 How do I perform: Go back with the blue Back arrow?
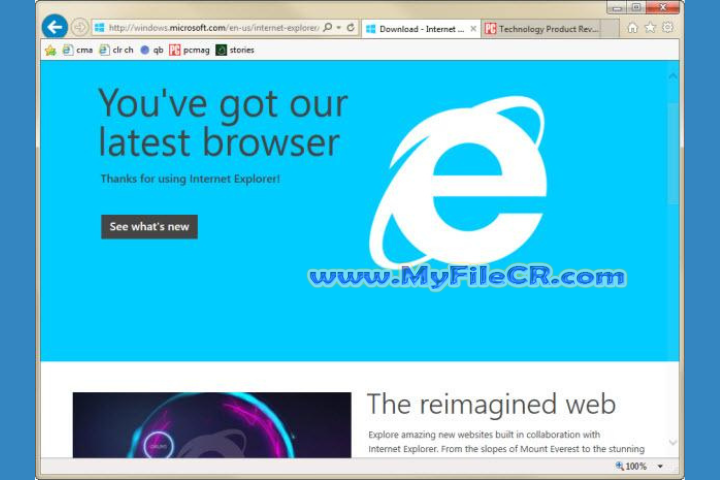55,27
